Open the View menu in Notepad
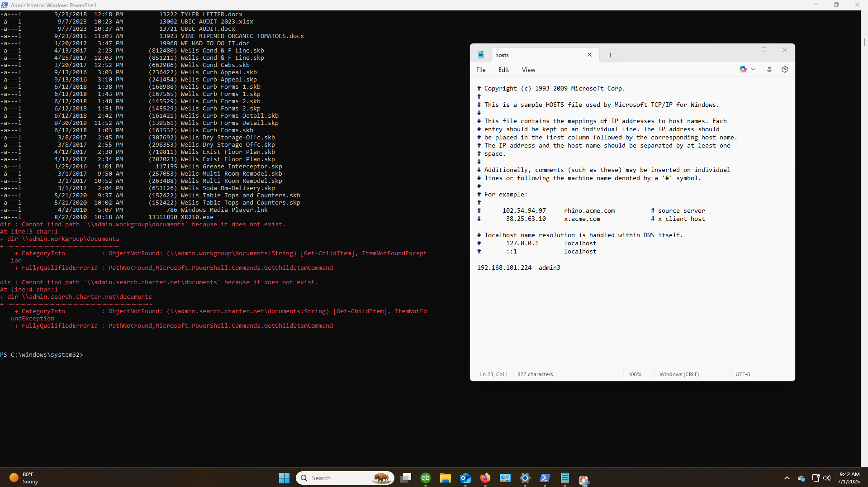The height and width of the screenshot is (487, 868). 528,70
